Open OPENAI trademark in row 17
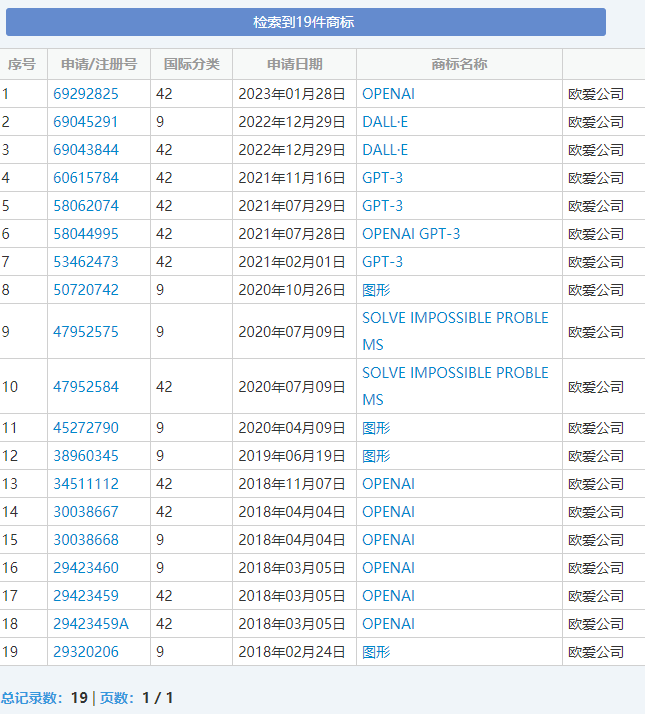 click(389, 596)
